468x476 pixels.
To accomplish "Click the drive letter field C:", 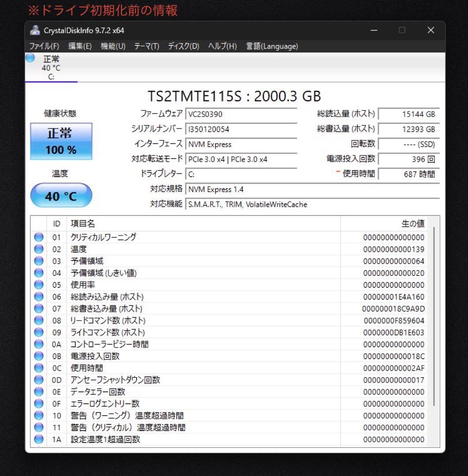I will coord(241,174).
